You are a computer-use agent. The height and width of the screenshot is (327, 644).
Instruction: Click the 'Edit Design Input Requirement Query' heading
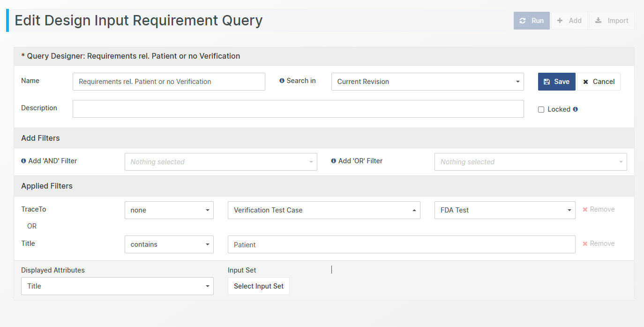tap(139, 21)
